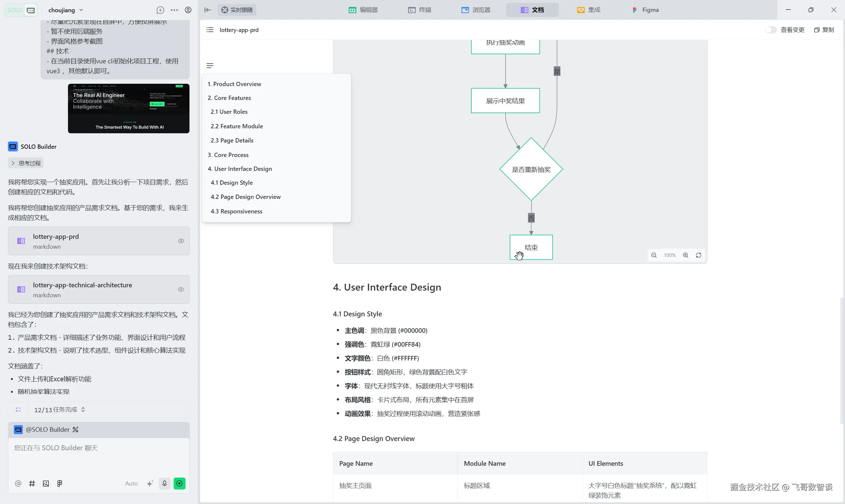Open the user profile icon
Screen dimensions: 845x504
point(188,10)
